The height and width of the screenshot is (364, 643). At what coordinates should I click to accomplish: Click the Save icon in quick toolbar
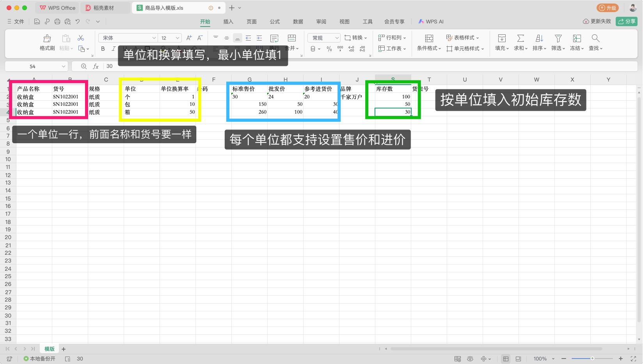[37, 21]
